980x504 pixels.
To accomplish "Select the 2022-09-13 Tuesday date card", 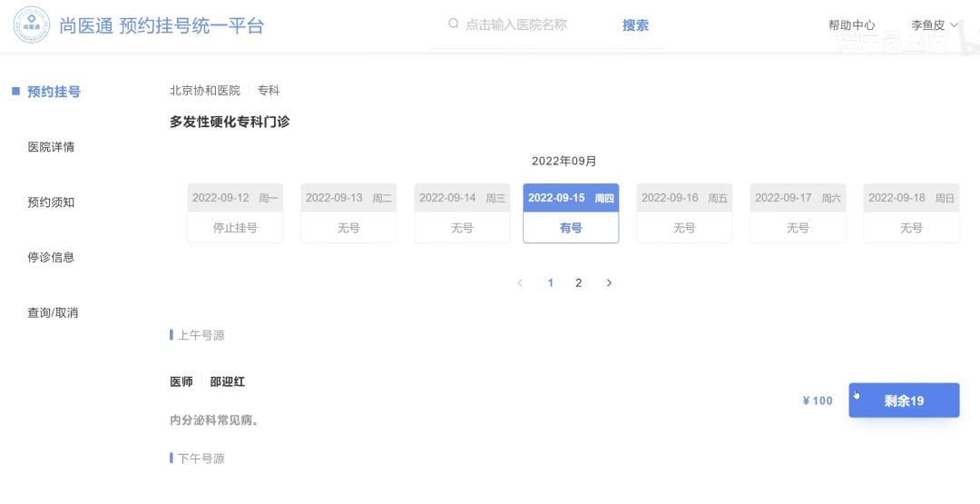I will 348,213.
